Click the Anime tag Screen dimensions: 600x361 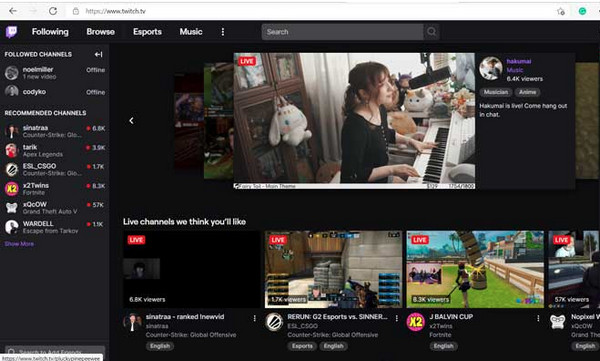[x=527, y=92]
